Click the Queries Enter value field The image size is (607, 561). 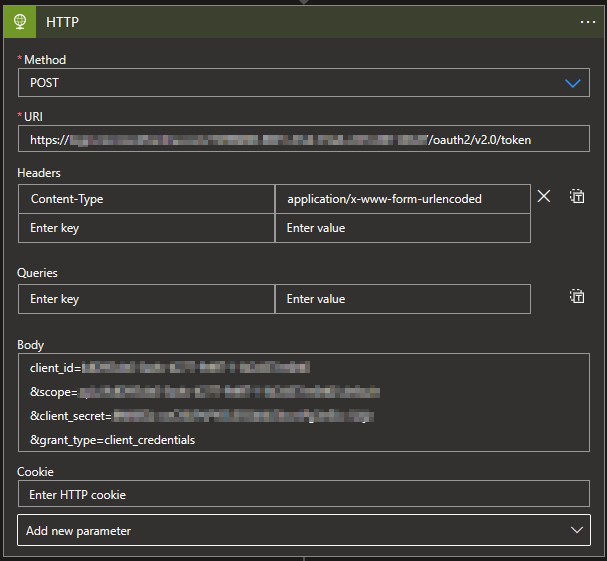point(403,299)
